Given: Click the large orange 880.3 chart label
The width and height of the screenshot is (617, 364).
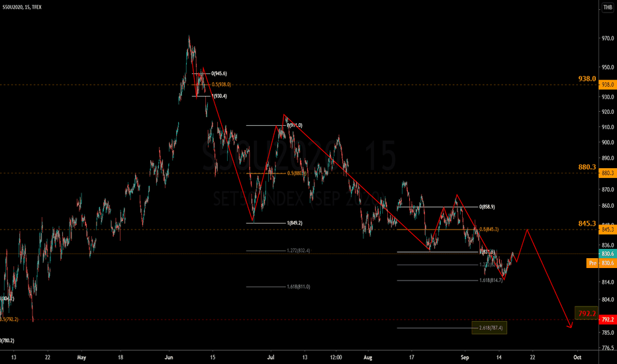Looking at the screenshot, I should (x=587, y=167).
